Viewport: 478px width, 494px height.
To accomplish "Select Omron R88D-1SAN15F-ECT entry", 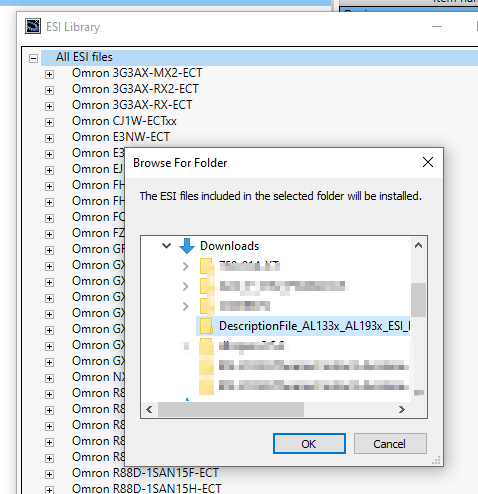I will tap(145, 473).
